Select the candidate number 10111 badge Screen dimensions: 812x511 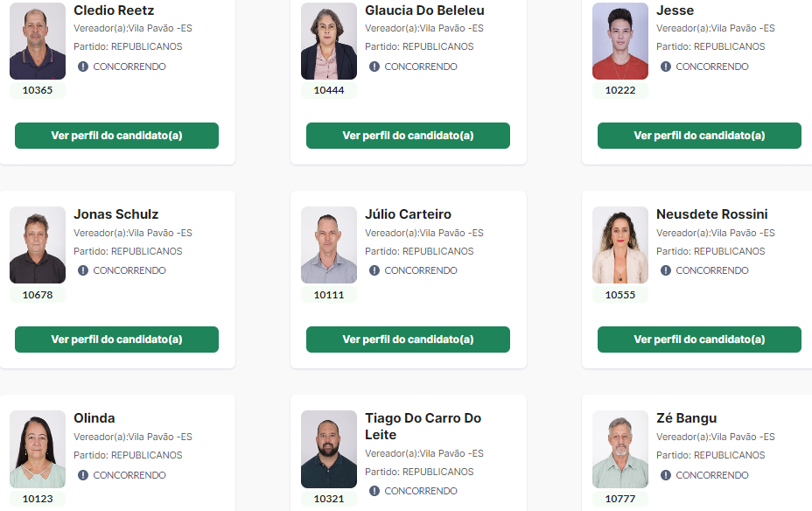(x=329, y=295)
